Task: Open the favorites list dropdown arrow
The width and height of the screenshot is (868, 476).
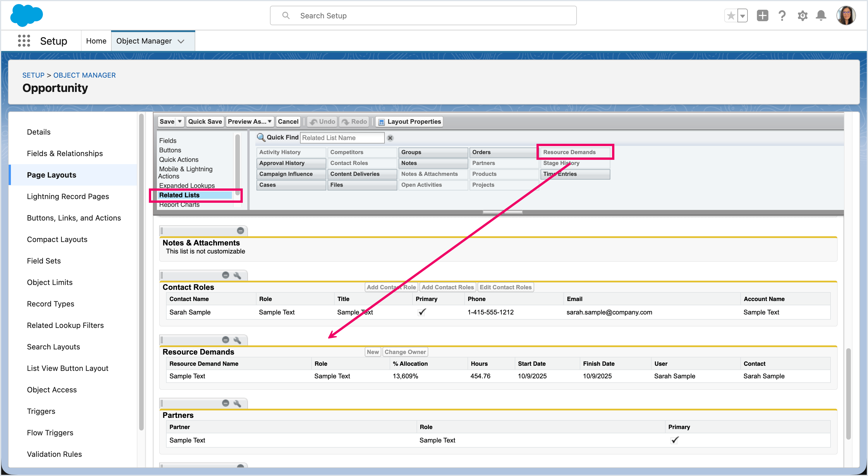Action: coord(742,15)
